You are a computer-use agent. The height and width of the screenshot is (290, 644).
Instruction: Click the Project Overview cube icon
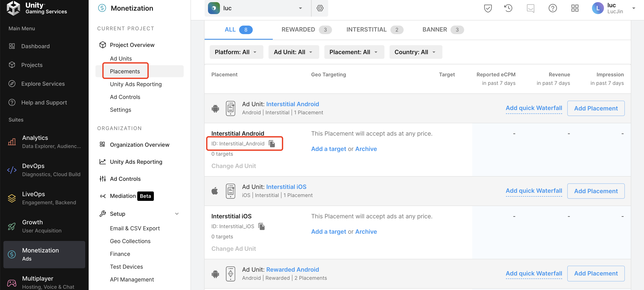103,45
